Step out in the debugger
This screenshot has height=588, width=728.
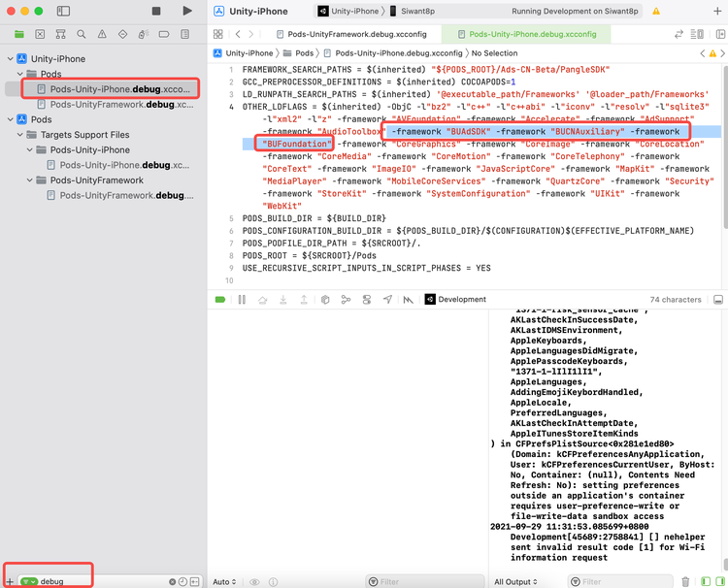[x=304, y=300]
